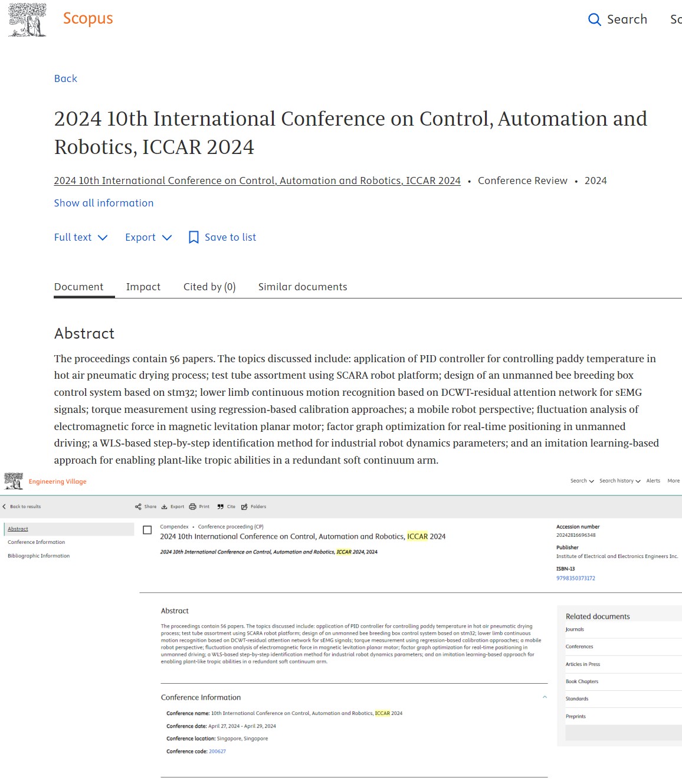Open Conferences under Related documents
Screen dimensions: 682x784
[x=579, y=647]
